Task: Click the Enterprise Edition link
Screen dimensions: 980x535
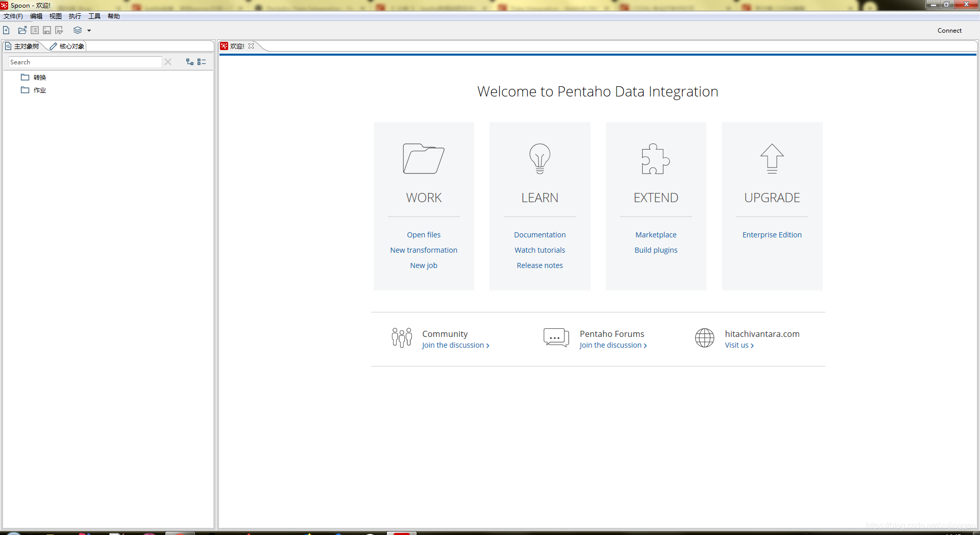Action: (x=772, y=235)
